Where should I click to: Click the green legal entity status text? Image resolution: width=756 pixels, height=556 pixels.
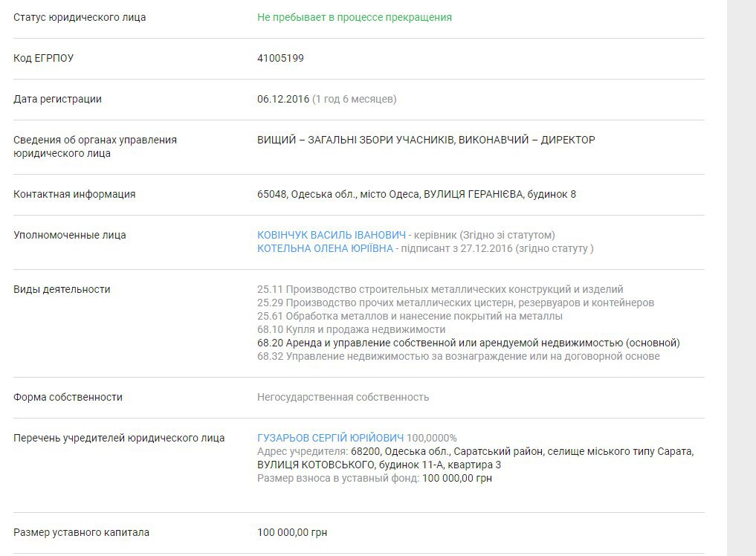pos(354,17)
